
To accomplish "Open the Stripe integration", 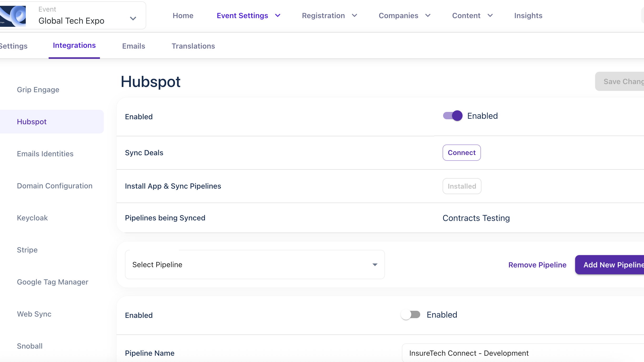I will click(27, 250).
